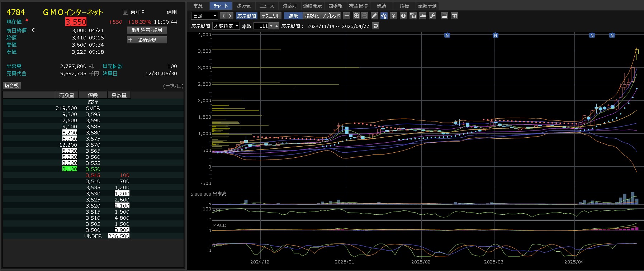The image size is (644, 271).
Task: Select the 3,595 ask price row
Action: [x=93, y=114]
